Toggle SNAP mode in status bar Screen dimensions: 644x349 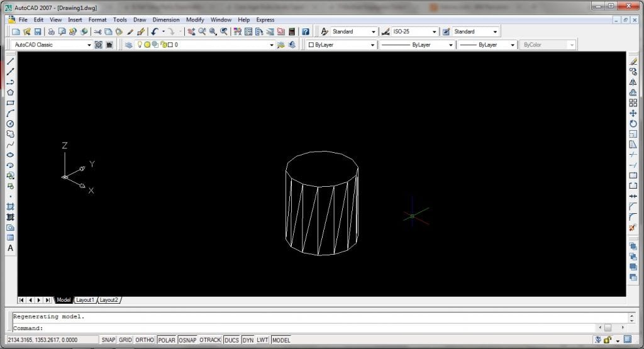point(108,340)
